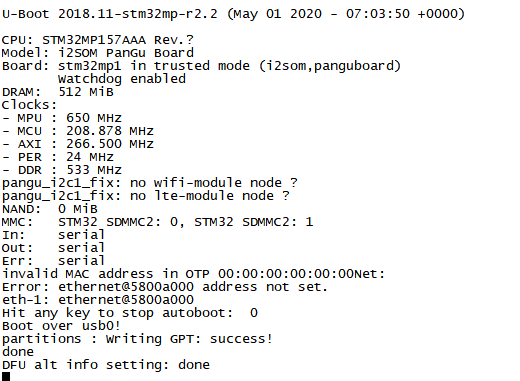Click the Clocks heading line
This screenshot has height=381, width=520.
click(29, 105)
